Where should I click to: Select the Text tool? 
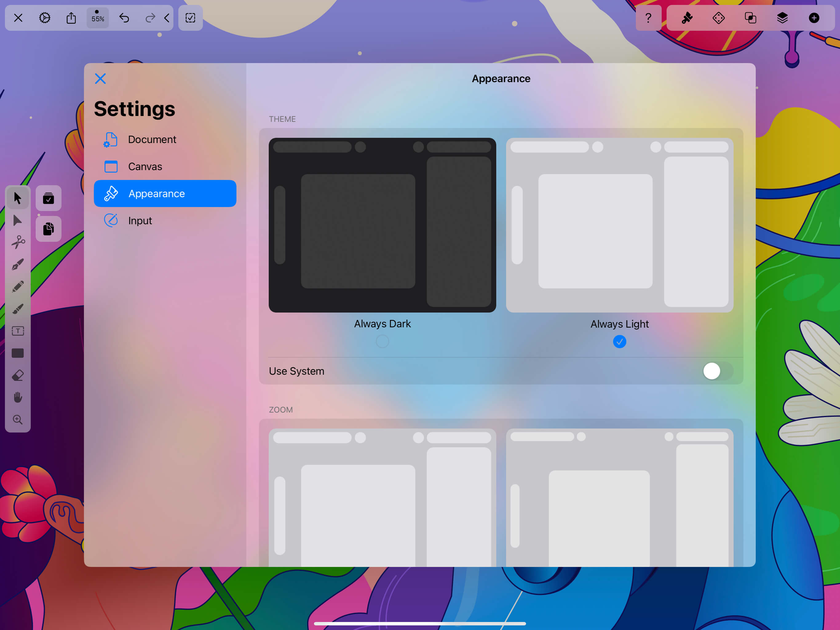tap(18, 331)
